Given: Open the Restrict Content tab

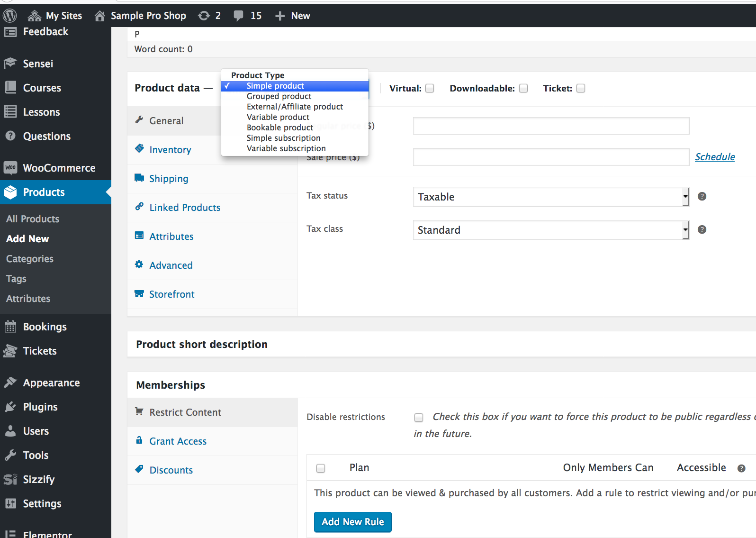Looking at the screenshot, I should [x=212, y=412].
